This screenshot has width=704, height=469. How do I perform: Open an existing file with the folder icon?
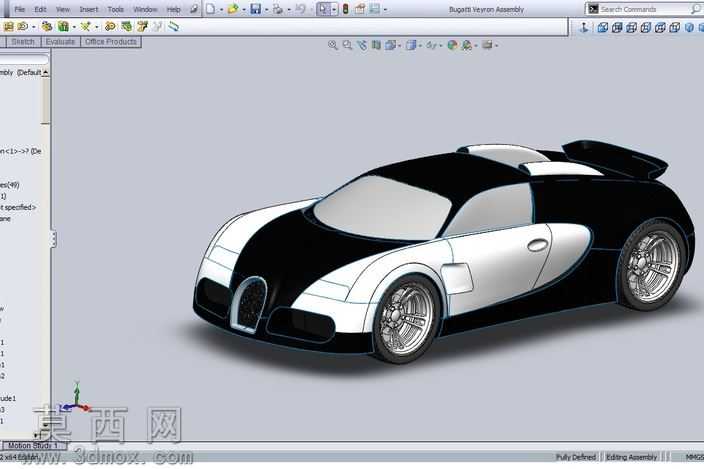click(x=233, y=9)
